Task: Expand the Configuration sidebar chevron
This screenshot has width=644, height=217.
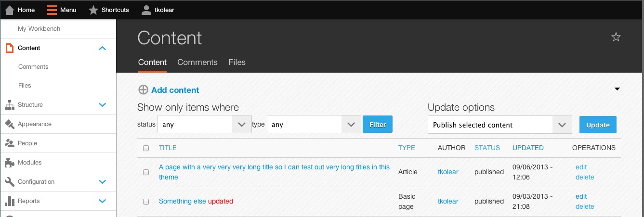Action: point(102,182)
